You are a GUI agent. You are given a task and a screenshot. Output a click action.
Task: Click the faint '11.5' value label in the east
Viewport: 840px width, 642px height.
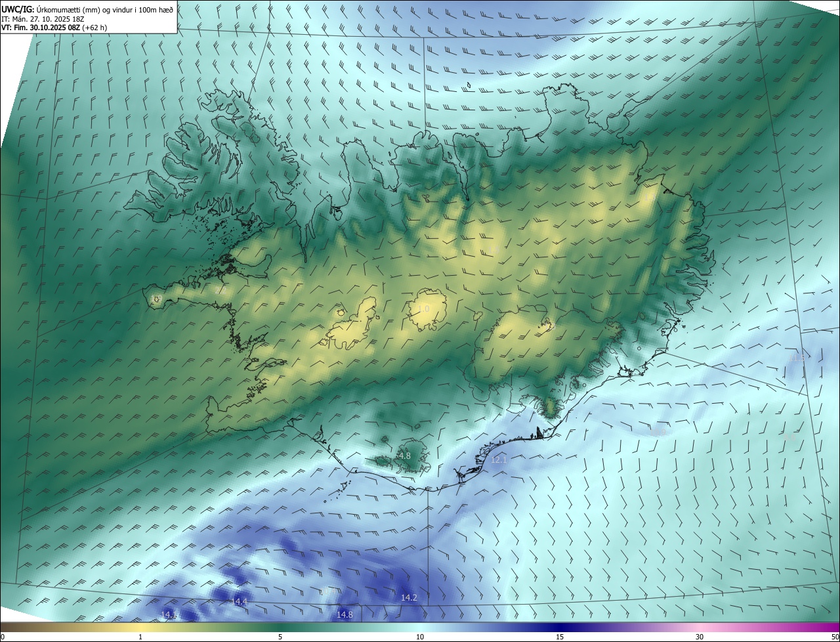(798, 358)
